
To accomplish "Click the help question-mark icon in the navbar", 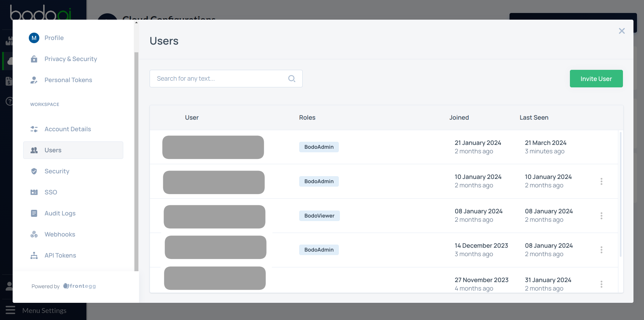I will 9,102.
